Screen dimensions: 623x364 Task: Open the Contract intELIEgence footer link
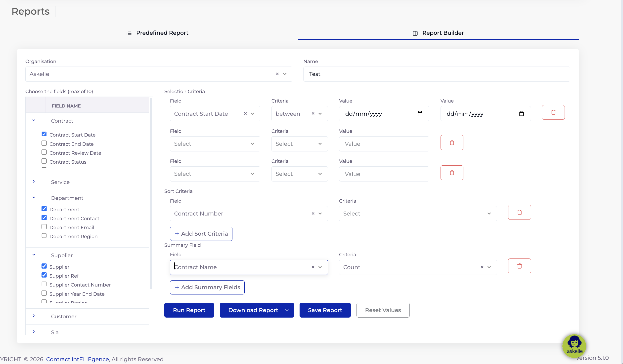click(x=78, y=359)
